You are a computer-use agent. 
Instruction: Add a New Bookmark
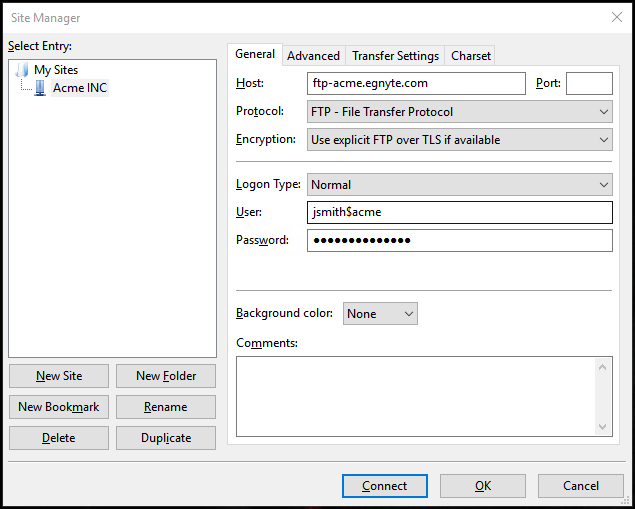pos(59,407)
